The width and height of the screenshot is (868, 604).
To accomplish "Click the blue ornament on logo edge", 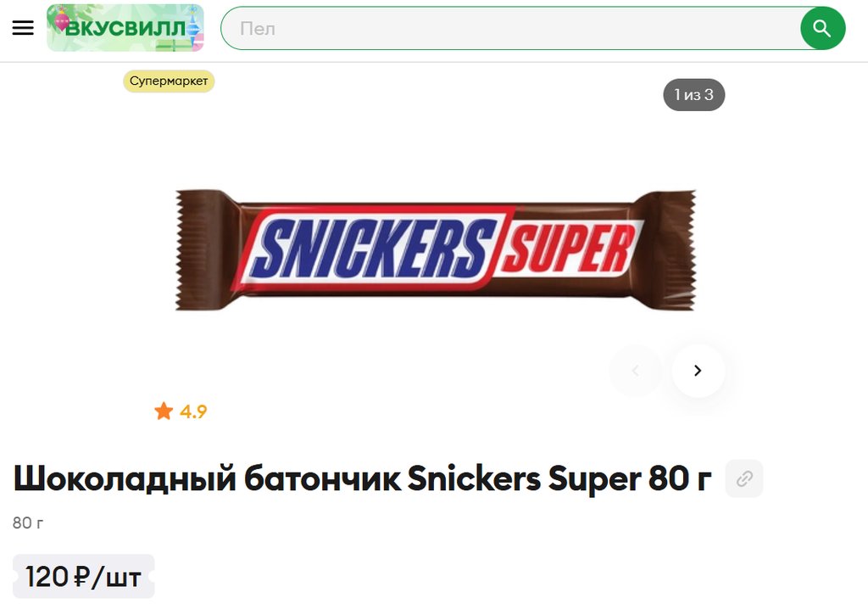I will [193, 25].
